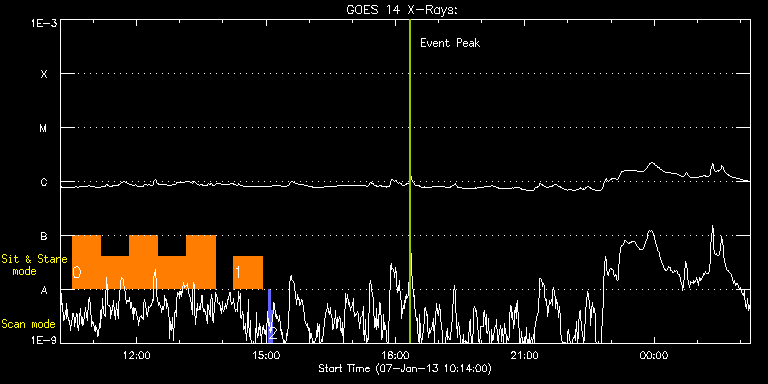Click the 1E-3 axis label
The image size is (768, 384).
pos(44,23)
